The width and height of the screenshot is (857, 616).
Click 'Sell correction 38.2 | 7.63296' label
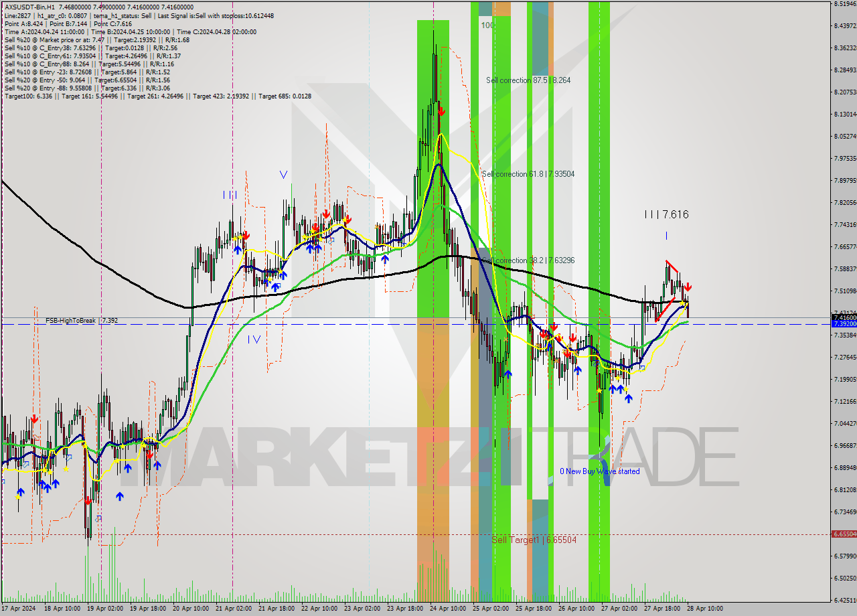point(528,260)
